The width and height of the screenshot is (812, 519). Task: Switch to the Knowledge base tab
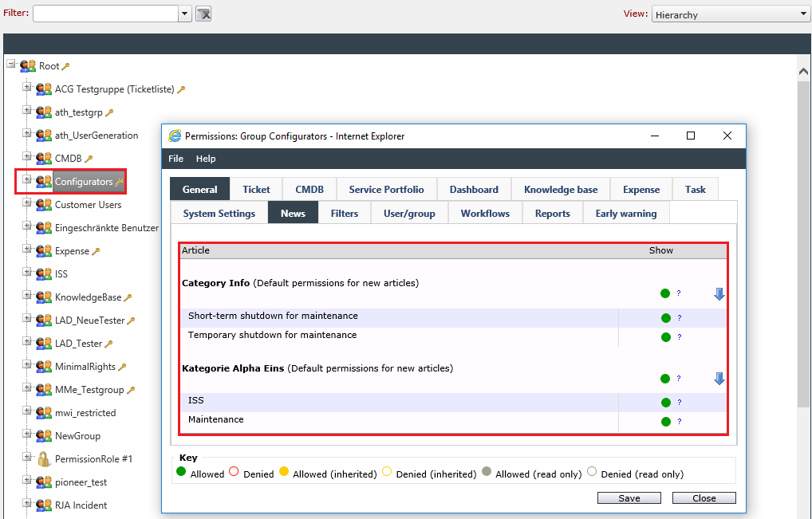[x=560, y=190]
